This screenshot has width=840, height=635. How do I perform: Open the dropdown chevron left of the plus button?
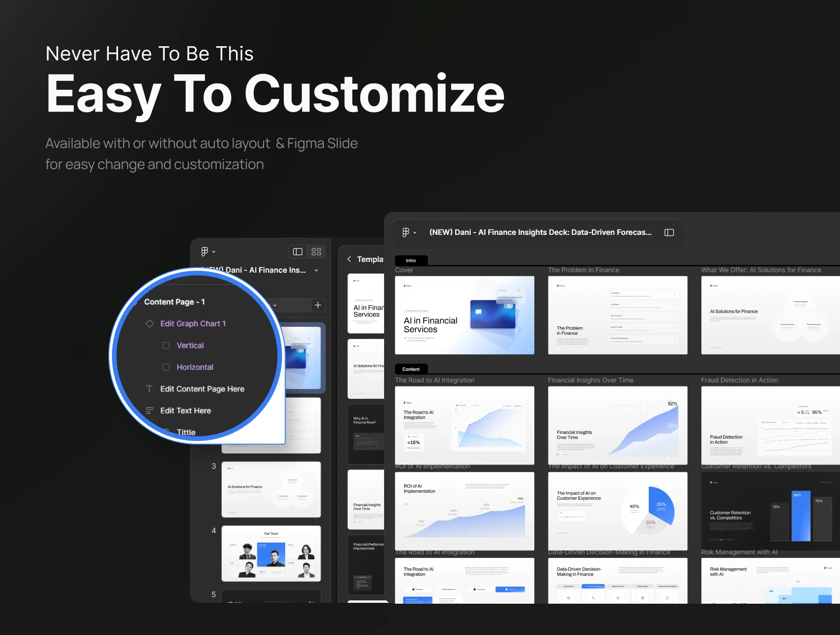(275, 305)
